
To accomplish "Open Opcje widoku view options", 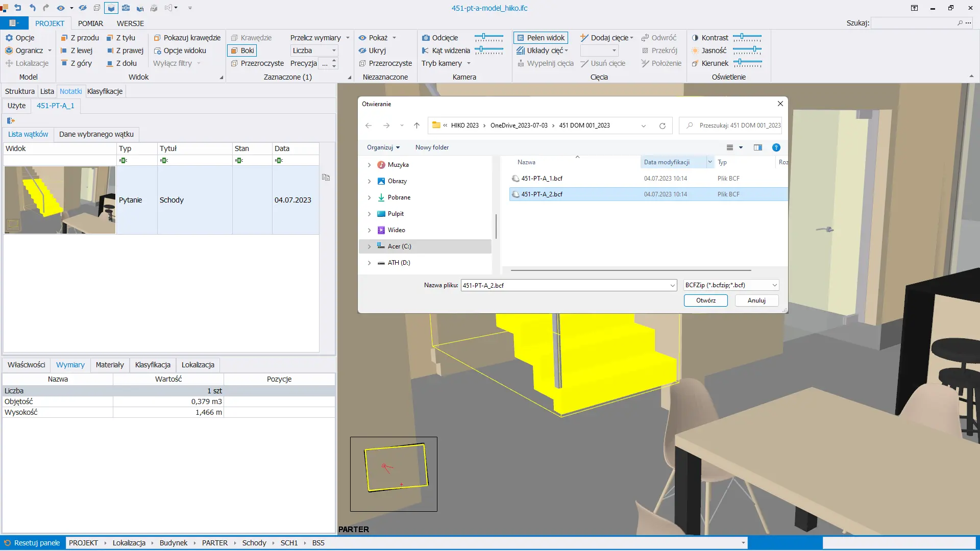I will point(180,51).
